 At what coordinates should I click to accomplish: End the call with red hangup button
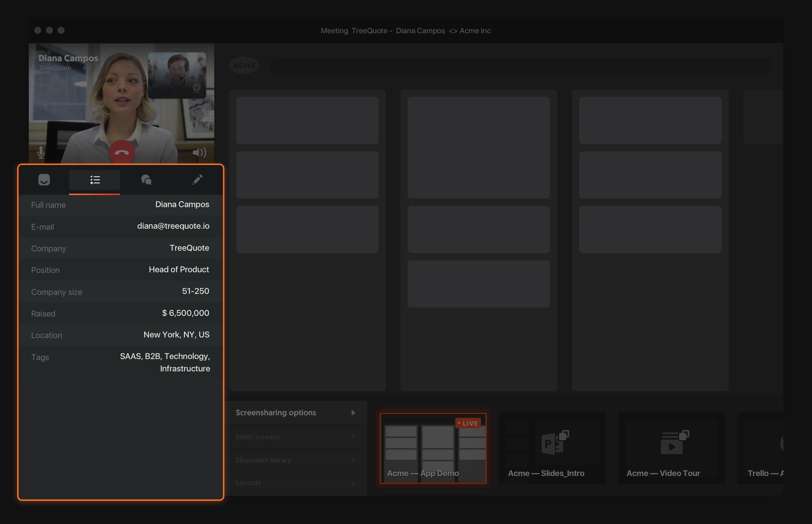click(121, 153)
